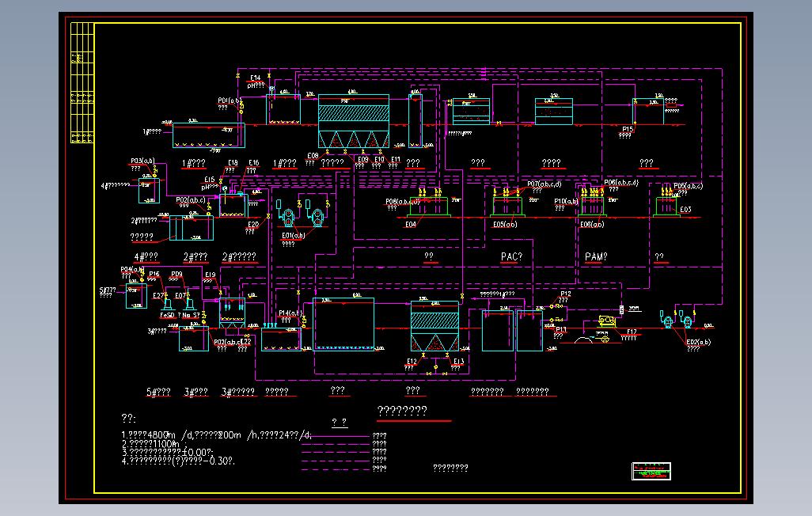Select note line 1 mentioning 4800m

point(217,435)
